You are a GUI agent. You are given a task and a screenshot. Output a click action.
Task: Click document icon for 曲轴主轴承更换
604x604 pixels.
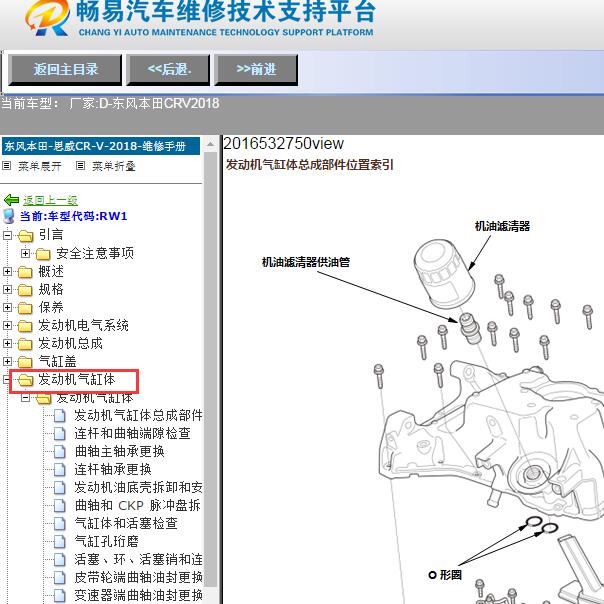60,451
